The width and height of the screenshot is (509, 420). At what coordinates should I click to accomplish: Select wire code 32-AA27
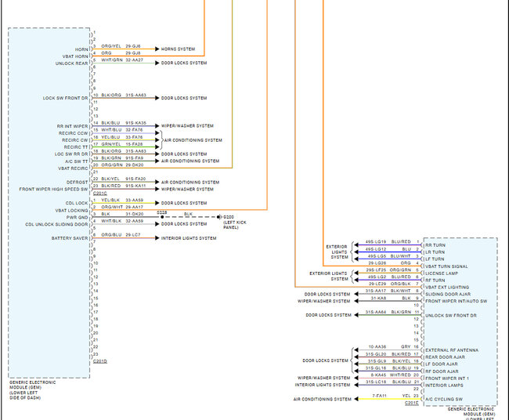tap(135, 60)
